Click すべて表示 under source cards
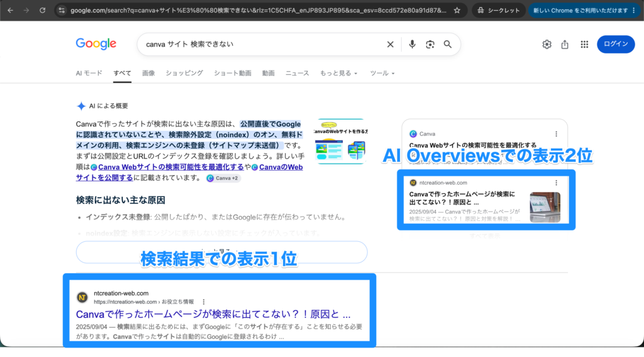 click(x=485, y=236)
